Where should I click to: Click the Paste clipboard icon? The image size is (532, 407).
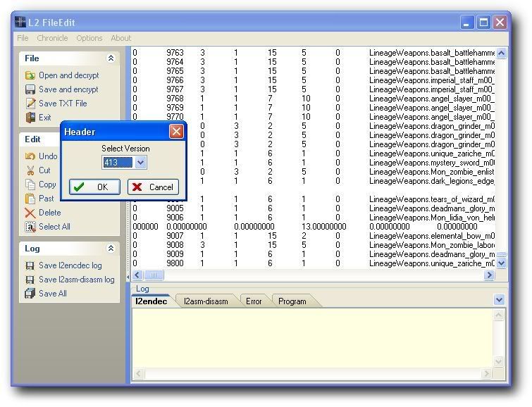click(x=30, y=199)
